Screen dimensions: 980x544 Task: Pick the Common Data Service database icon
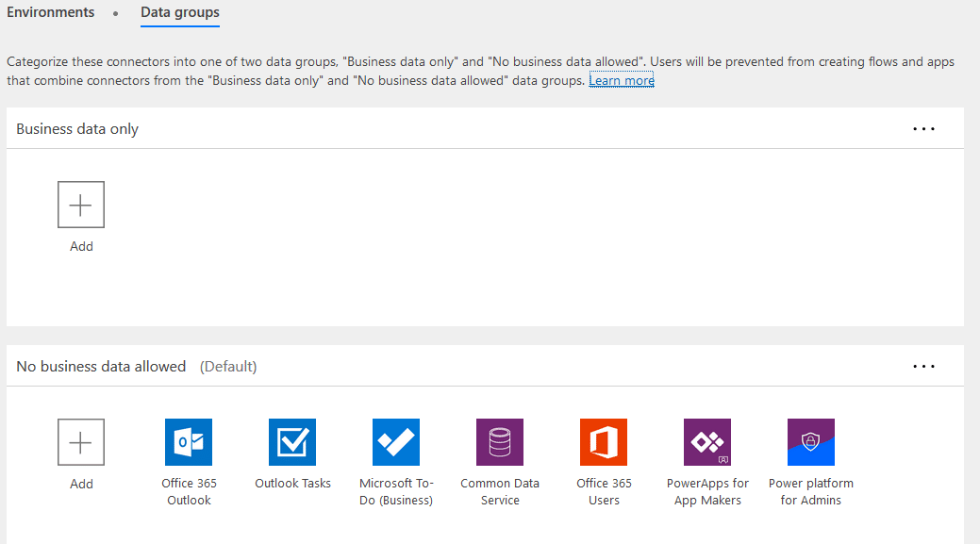(499, 442)
